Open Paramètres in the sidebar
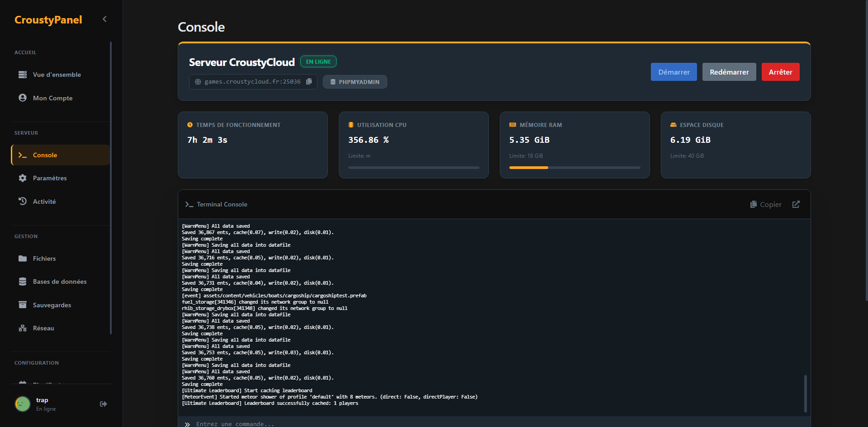This screenshot has height=427, width=868. click(61, 178)
